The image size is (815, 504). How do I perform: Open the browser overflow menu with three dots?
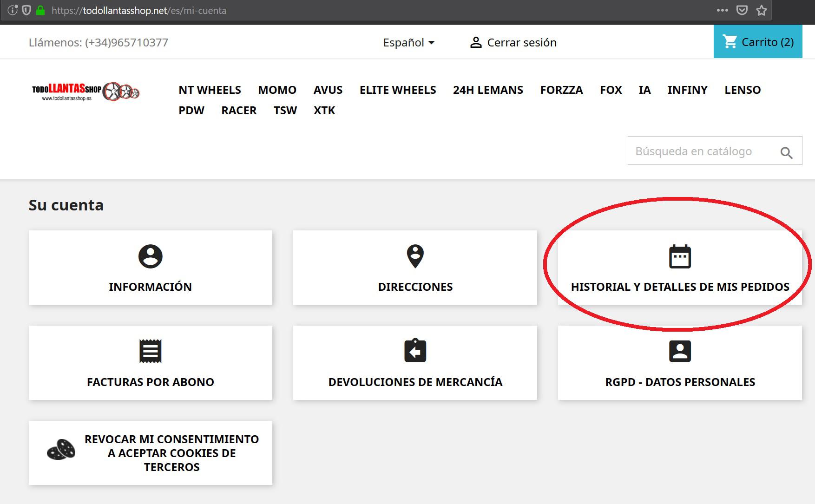[722, 10]
